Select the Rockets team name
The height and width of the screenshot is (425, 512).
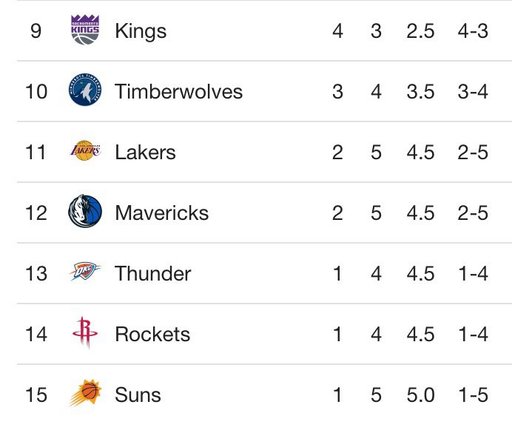[153, 334]
